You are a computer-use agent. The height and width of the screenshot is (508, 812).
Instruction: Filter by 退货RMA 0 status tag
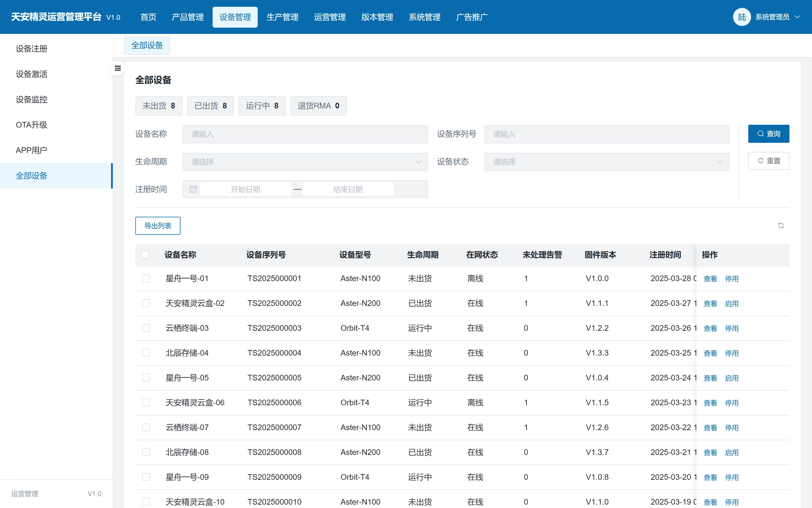(x=318, y=106)
